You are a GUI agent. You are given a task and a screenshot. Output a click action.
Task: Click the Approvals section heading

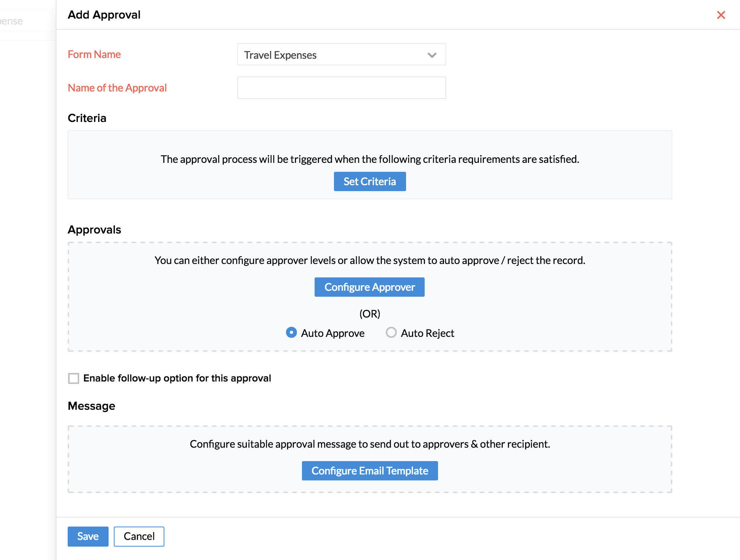94,229
